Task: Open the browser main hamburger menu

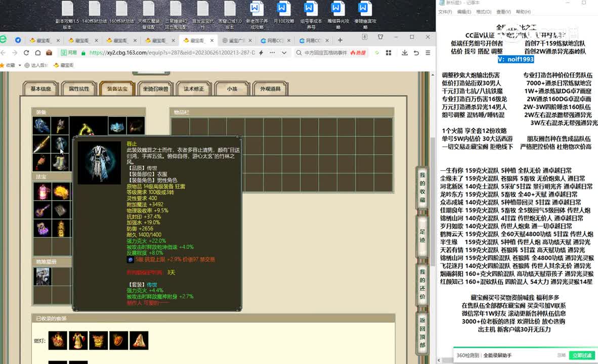Action: point(428,53)
